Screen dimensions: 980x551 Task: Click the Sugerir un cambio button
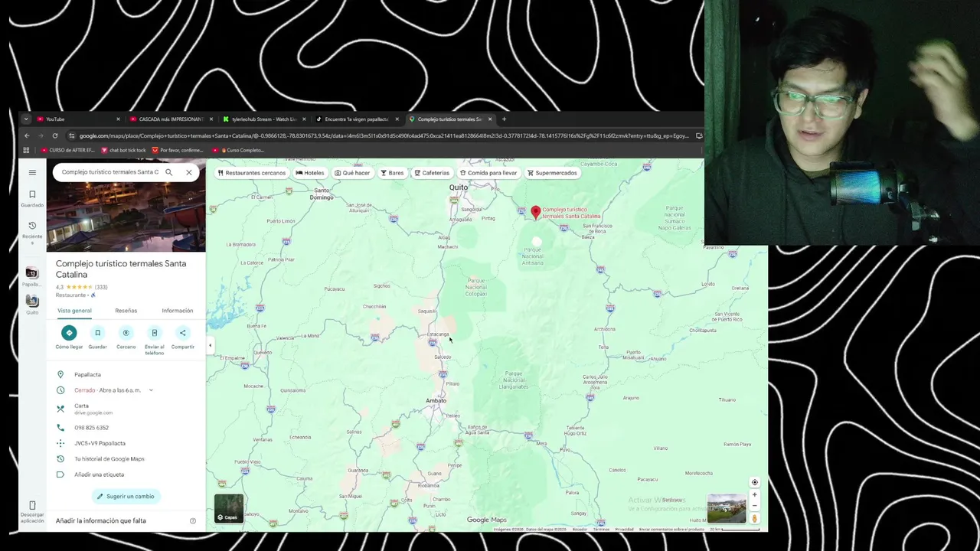[x=126, y=496]
